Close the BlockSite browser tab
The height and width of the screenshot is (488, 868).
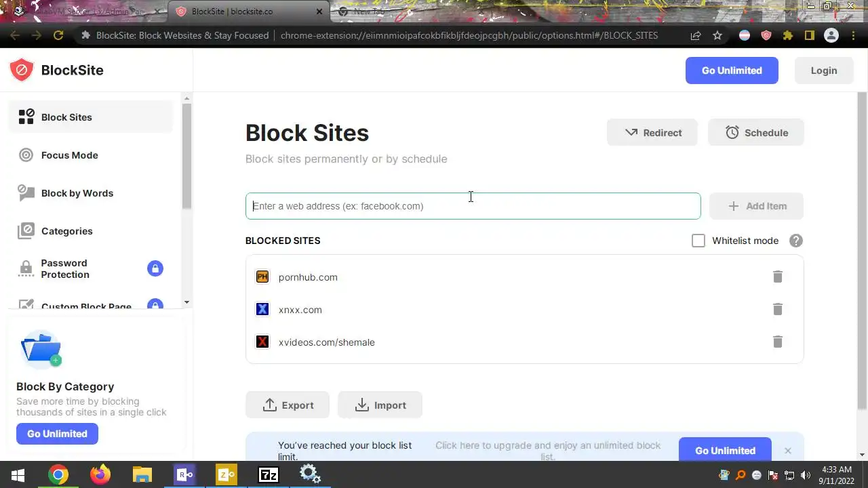[320, 12]
